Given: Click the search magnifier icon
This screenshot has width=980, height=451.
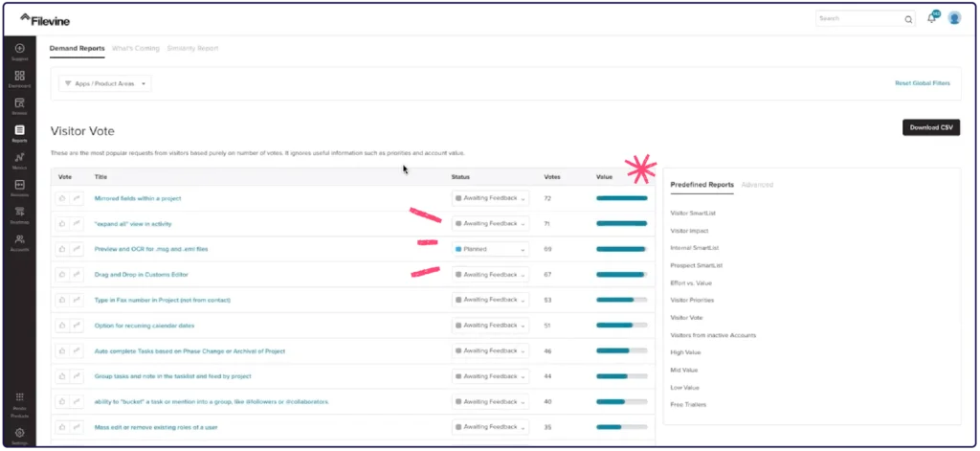Looking at the screenshot, I should tap(908, 18).
